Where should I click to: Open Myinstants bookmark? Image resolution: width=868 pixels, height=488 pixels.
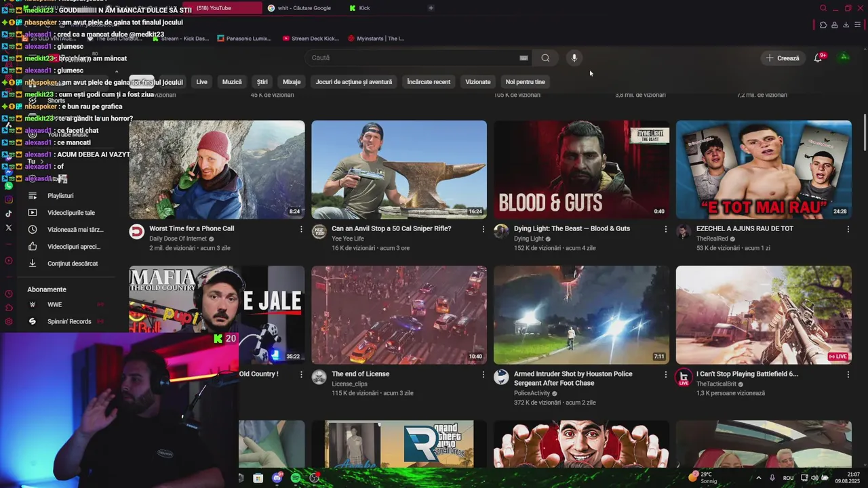click(375, 39)
